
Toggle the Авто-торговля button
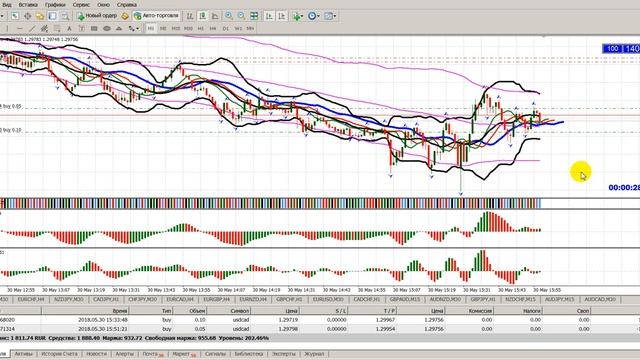pyautogui.click(x=156, y=16)
